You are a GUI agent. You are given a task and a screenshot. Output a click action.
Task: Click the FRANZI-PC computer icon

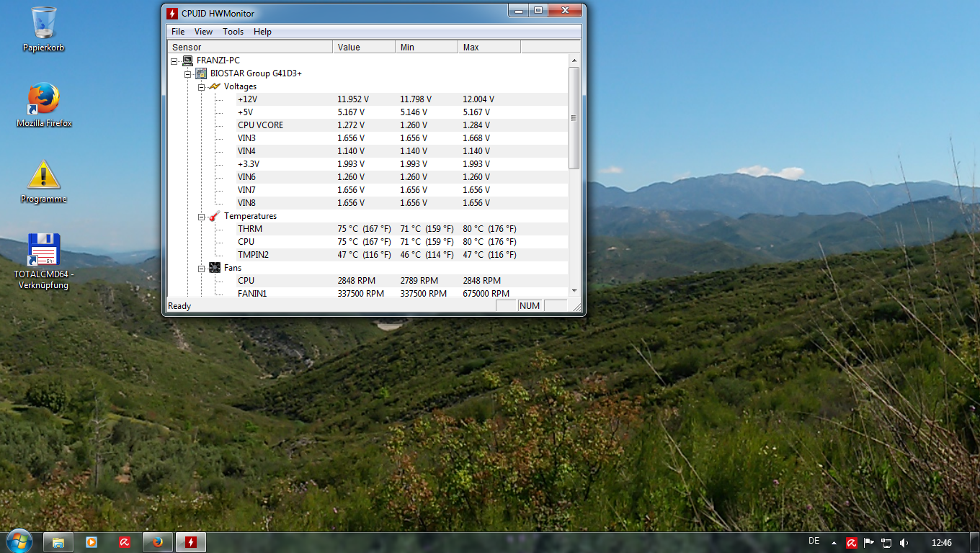coord(187,60)
